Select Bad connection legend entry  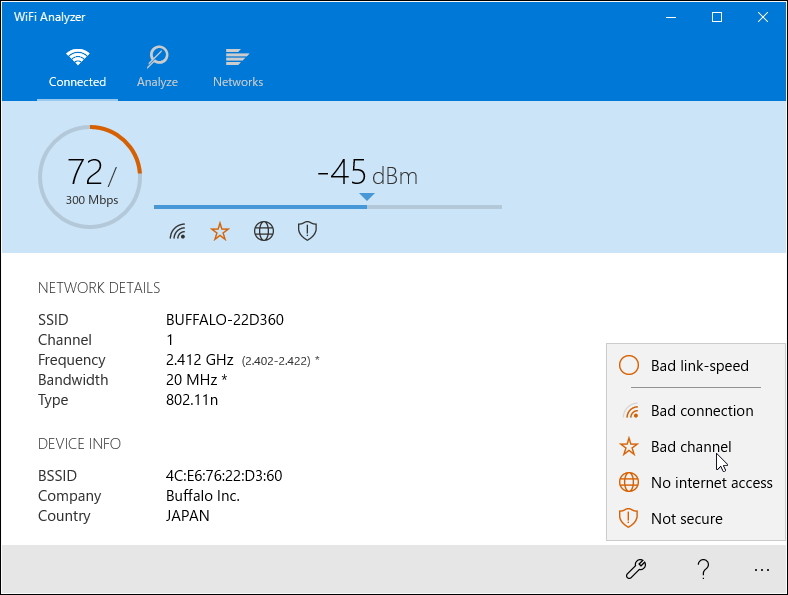700,411
